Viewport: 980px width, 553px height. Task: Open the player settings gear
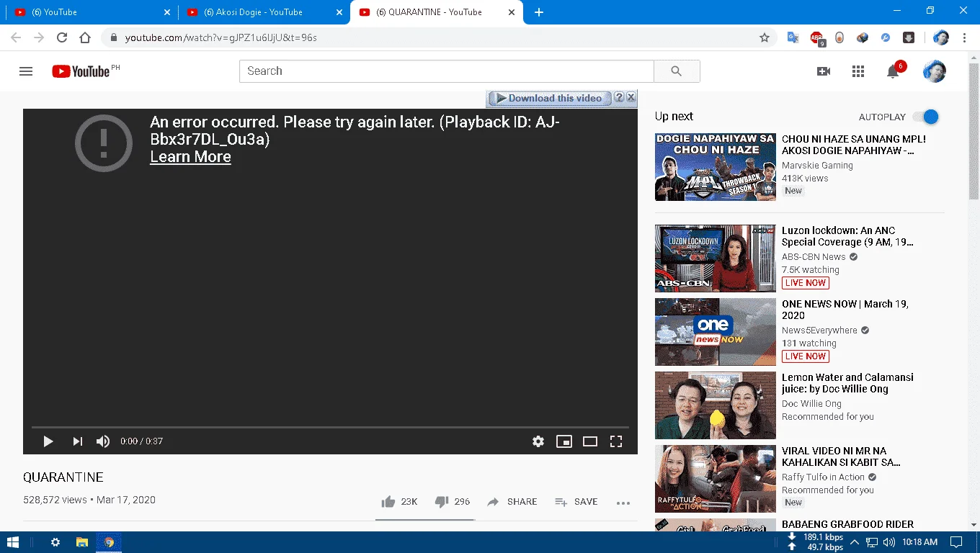[538, 441]
